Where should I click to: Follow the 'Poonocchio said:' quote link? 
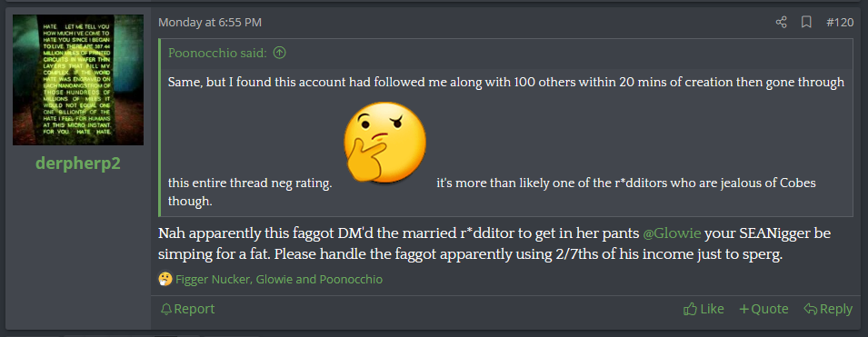click(x=218, y=53)
